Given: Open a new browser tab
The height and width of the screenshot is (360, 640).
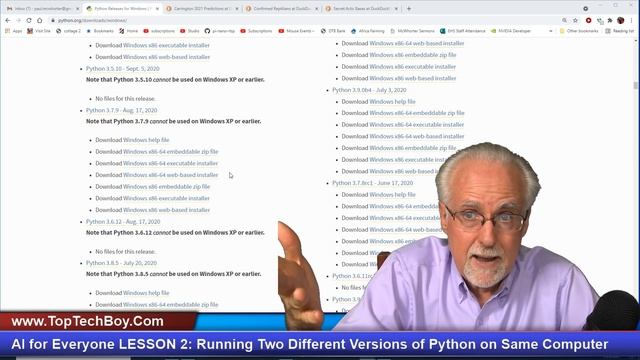Looking at the screenshot, I should pyautogui.click(x=409, y=9).
